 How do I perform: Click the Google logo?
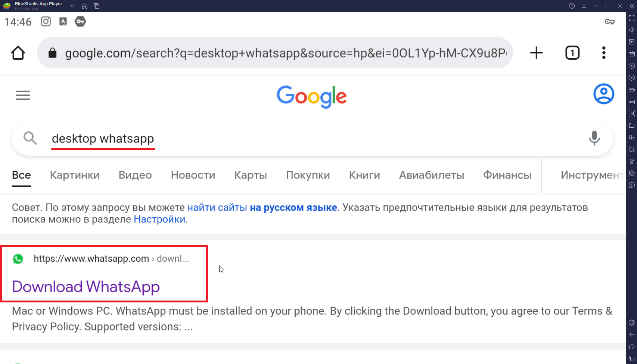pyautogui.click(x=312, y=96)
